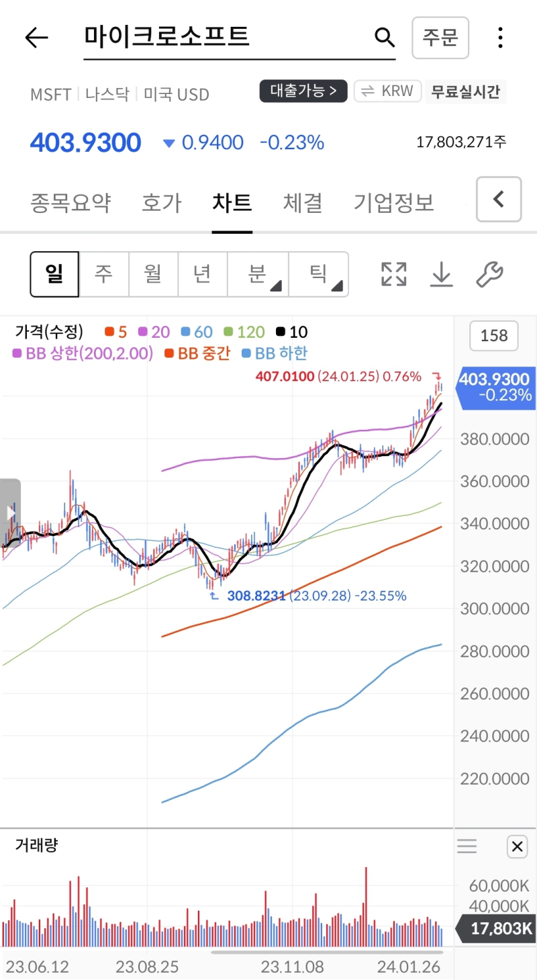Open the volume panel hamburger menu
This screenshot has width=537, height=980.
(x=467, y=846)
